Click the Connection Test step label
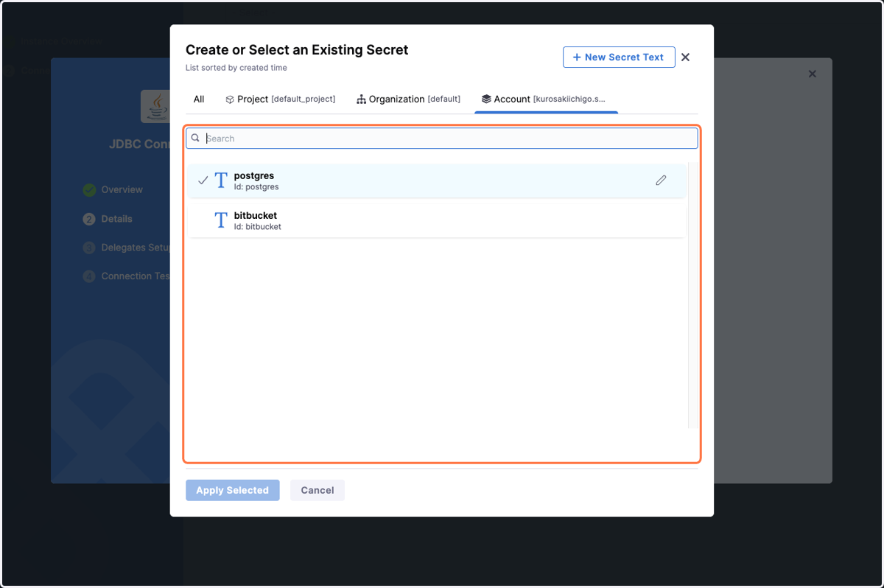The image size is (884, 588). tap(136, 276)
